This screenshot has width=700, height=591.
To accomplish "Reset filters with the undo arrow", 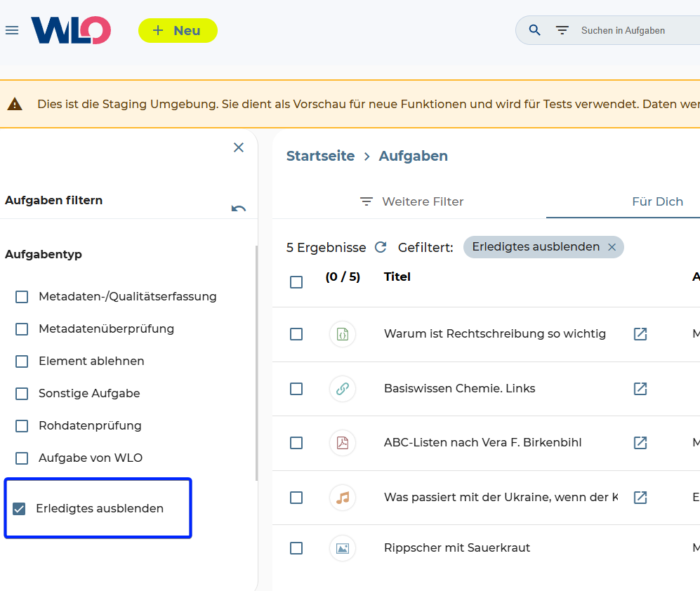I will pyautogui.click(x=239, y=208).
